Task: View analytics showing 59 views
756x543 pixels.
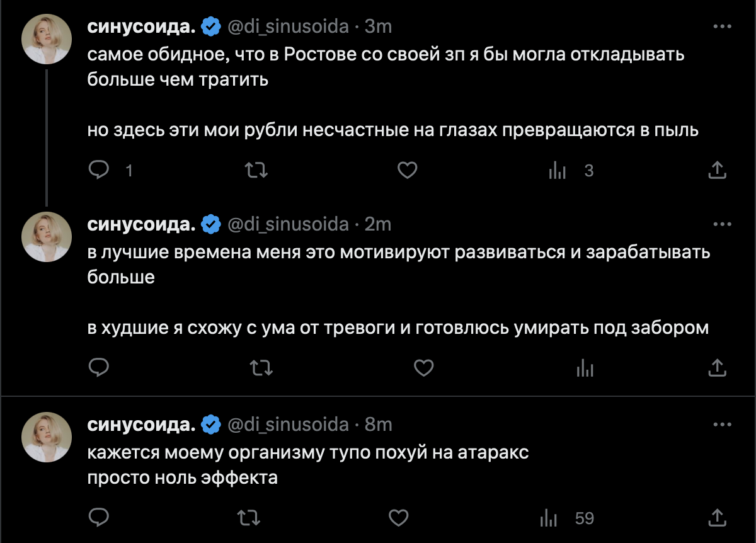Action: tap(550, 518)
